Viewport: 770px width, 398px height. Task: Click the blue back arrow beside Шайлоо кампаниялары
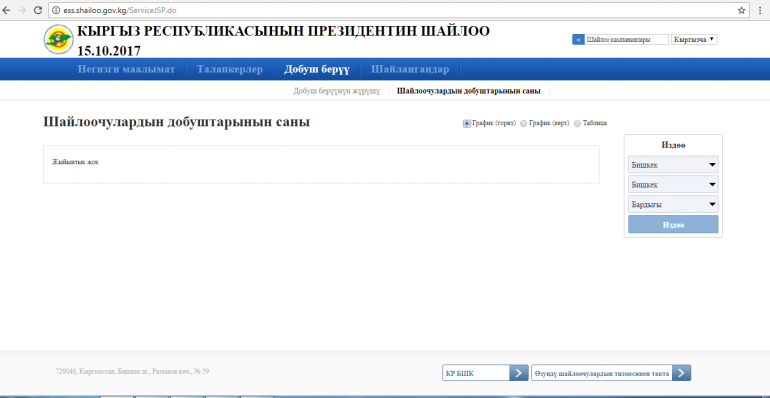coord(578,40)
